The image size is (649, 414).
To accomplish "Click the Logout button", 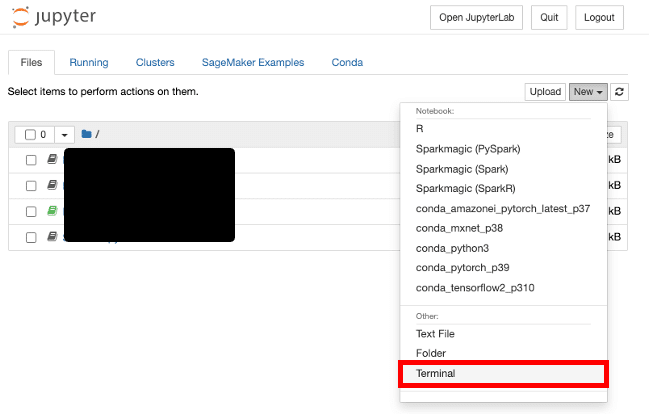I will (x=599, y=17).
